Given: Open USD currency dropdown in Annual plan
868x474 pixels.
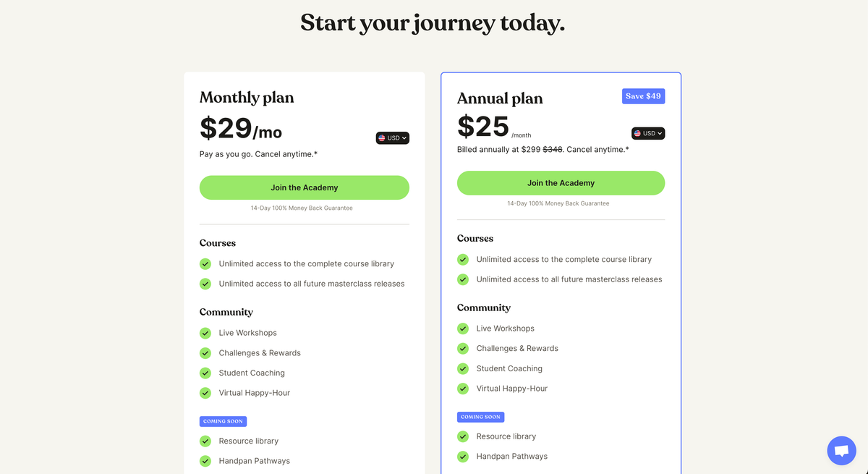Looking at the screenshot, I should click(648, 133).
